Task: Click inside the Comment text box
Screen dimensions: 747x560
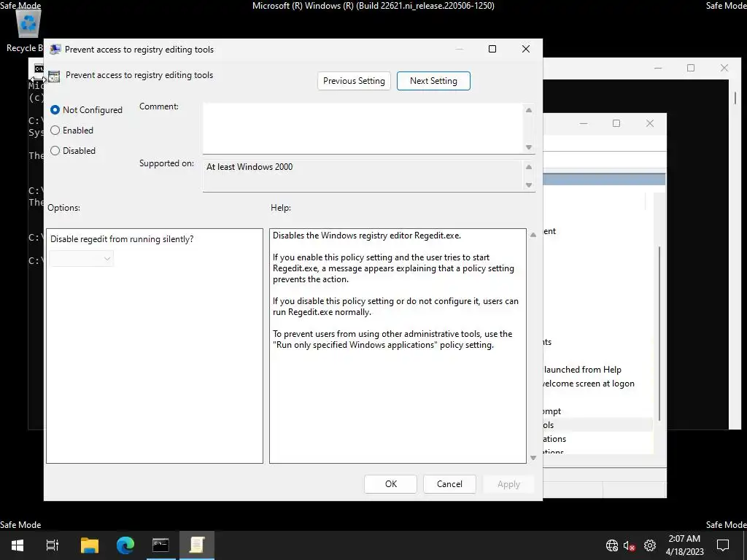Action: pos(363,128)
